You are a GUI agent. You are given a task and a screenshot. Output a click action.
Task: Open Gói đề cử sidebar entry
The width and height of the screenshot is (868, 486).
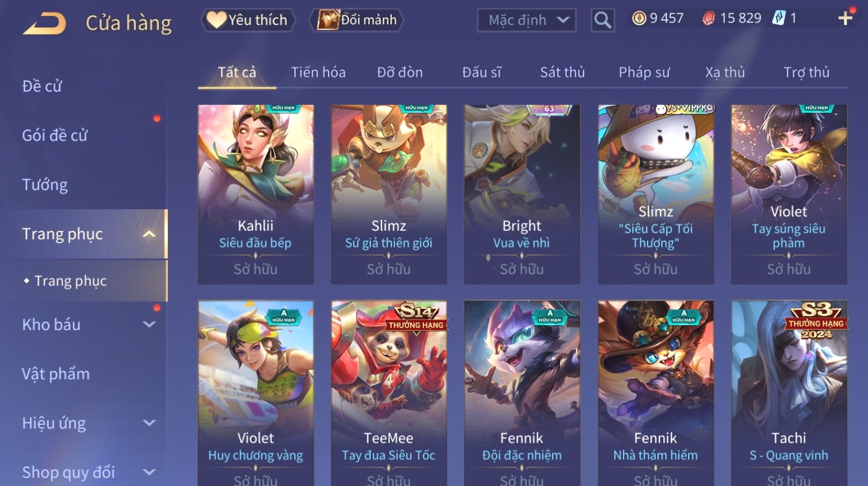pyautogui.click(x=55, y=135)
